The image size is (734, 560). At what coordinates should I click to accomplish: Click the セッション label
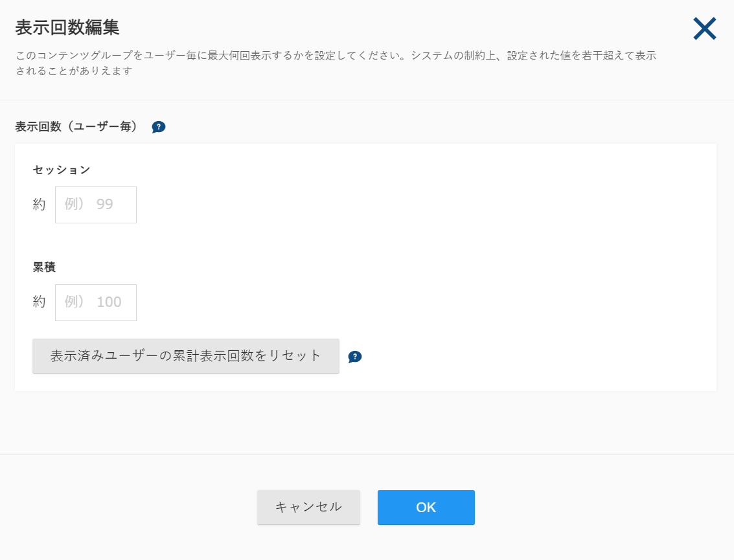click(62, 170)
